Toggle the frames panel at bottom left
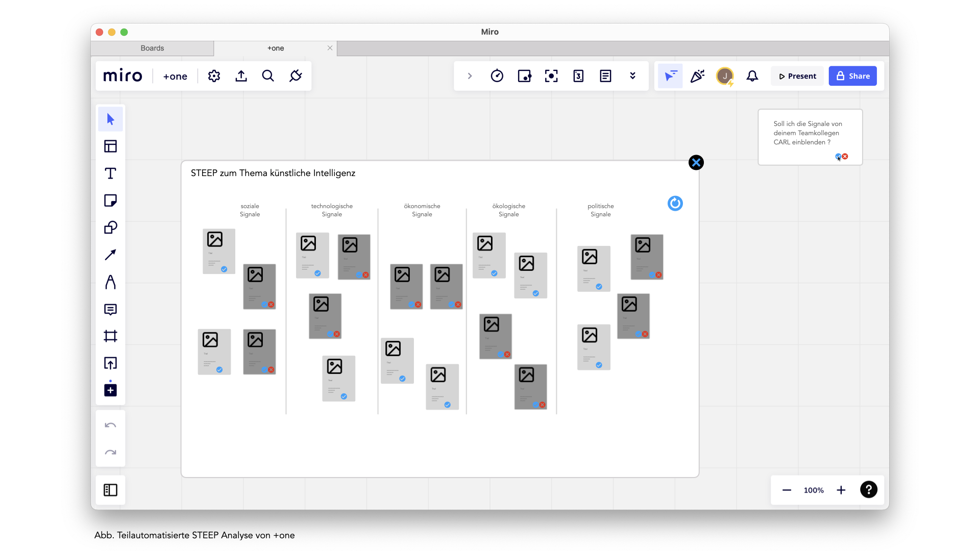This screenshot has width=980, height=551. tap(110, 490)
